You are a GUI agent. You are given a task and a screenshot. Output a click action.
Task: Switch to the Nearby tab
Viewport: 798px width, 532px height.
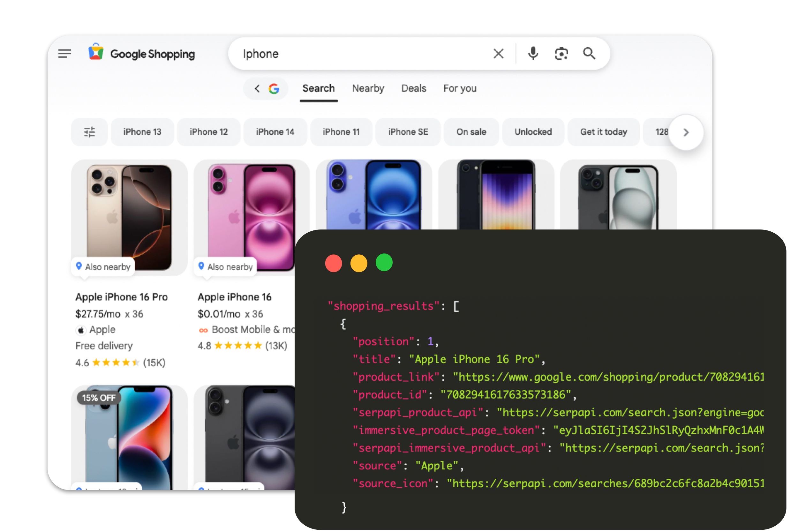coord(368,88)
